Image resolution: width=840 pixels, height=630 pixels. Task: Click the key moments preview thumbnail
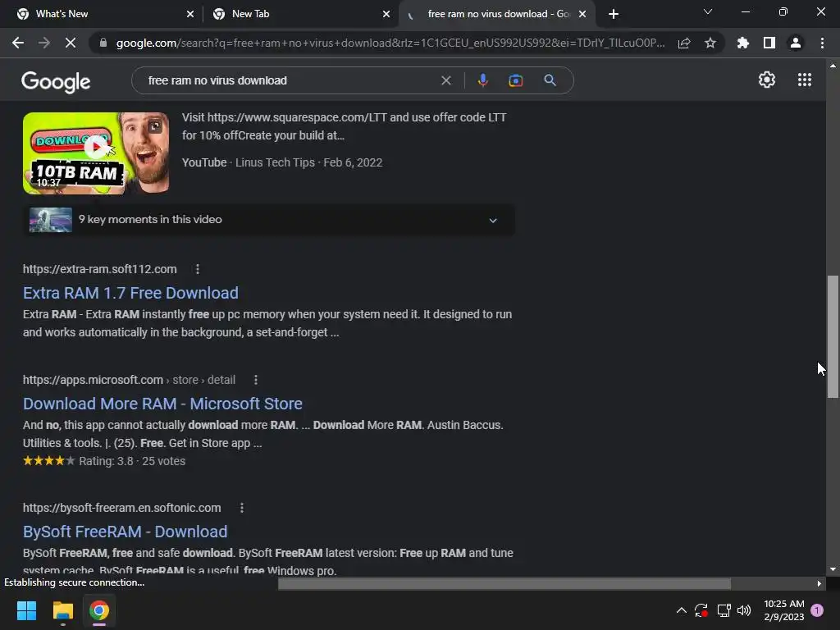click(x=51, y=220)
